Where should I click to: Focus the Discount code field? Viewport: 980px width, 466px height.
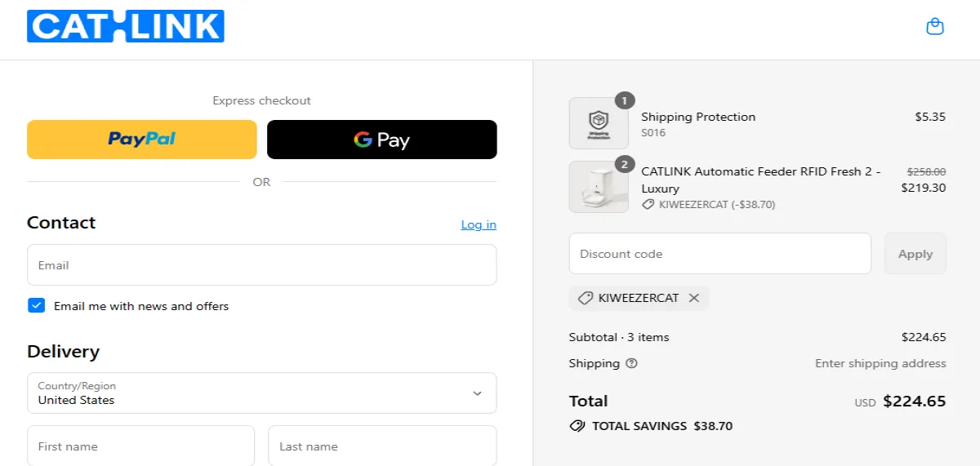pyautogui.click(x=720, y=254)
